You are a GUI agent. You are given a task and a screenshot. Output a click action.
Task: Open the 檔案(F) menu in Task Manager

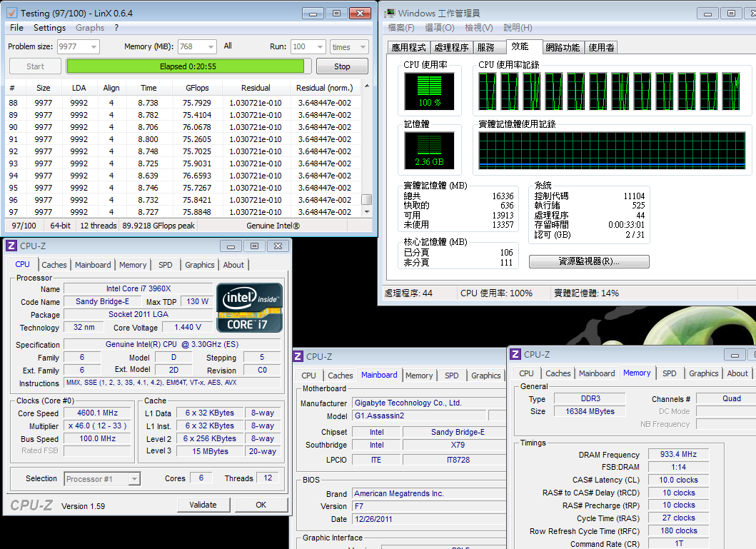401,27
